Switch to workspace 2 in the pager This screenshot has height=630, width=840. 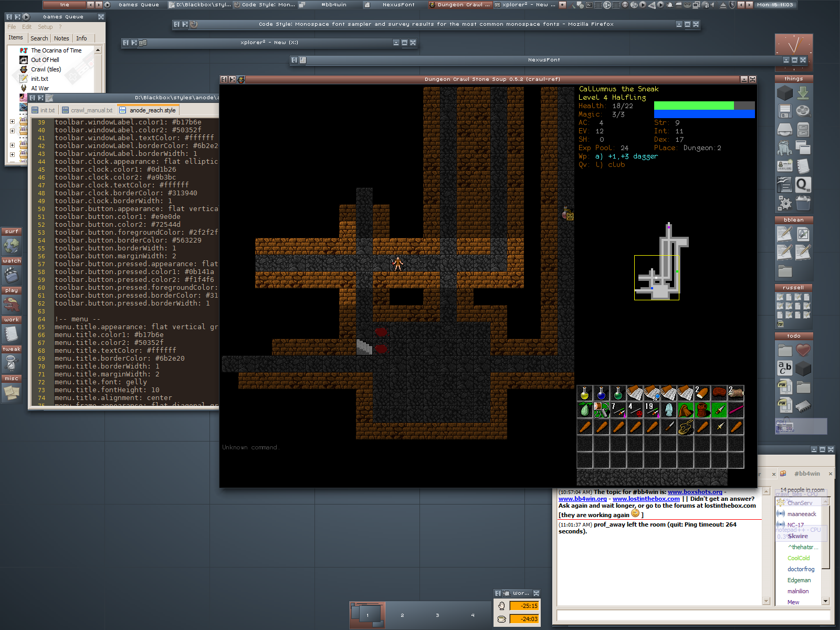pyautogui.click(x=402, y=615)
